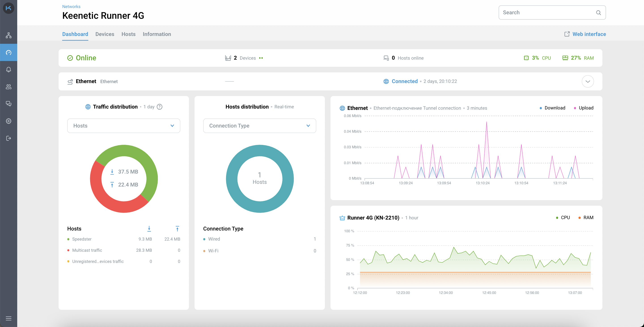Select the Wi-Fi connection type row

(x=259, y=251)
